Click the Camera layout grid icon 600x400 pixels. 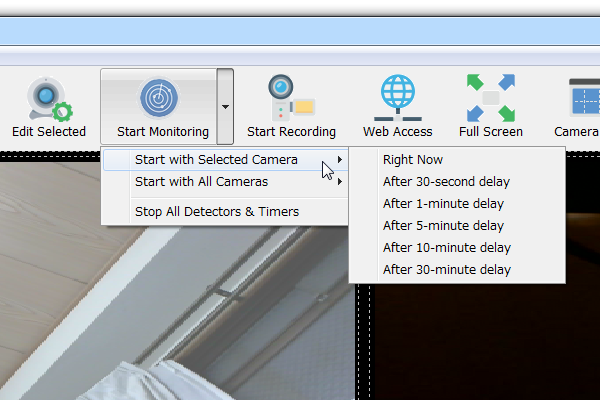(x=584, y=98)
